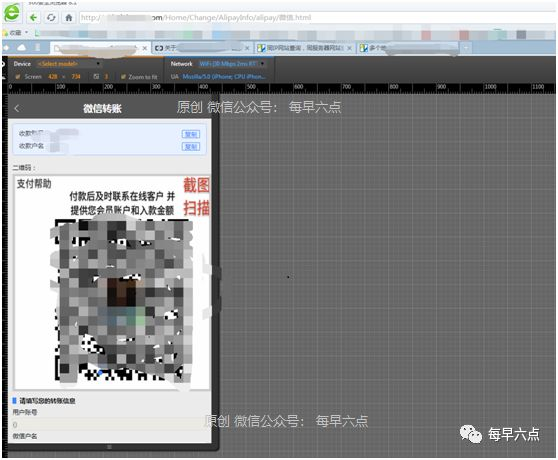Viewport: 558px width, 460px height.
Task: Toggle the Screen emulation checkbox
Action: point(17,76)
